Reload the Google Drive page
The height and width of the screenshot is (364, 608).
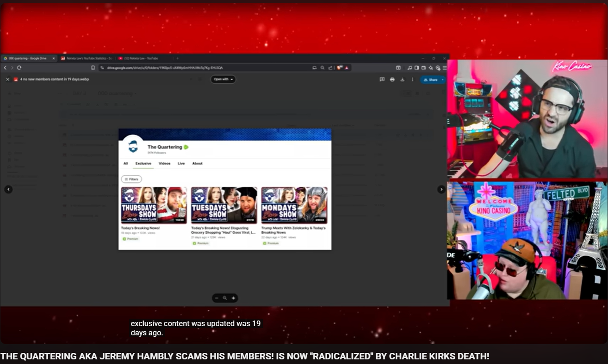coord(19,68)
